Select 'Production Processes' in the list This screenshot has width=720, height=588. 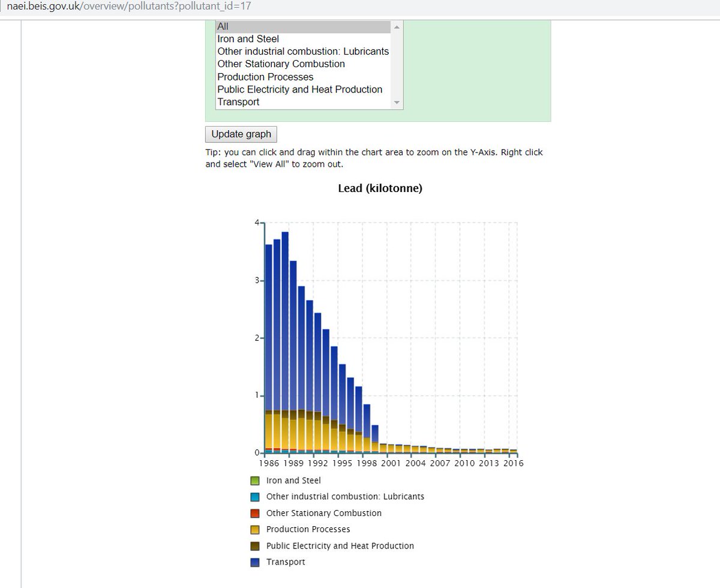(303, 77)
